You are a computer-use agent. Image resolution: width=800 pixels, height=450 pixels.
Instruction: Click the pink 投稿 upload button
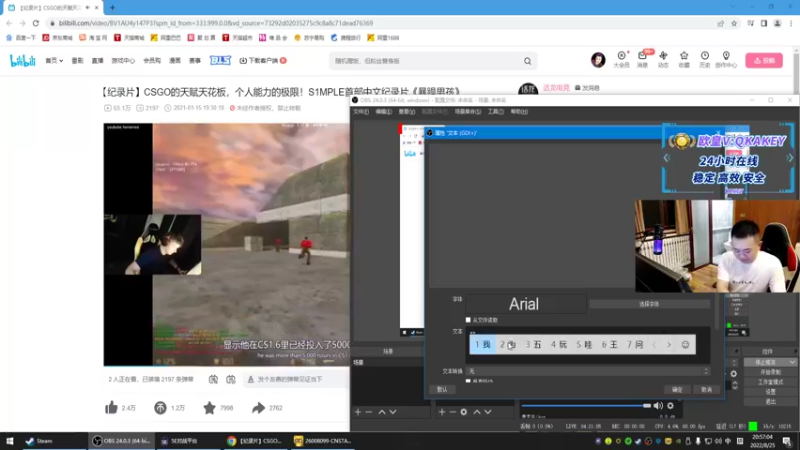click(x=764, y=60)
